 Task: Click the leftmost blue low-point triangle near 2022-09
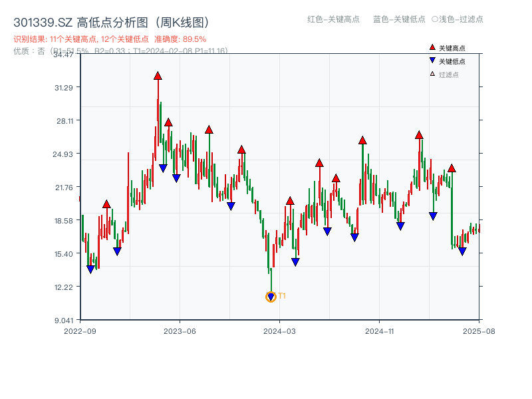point(91,267)
